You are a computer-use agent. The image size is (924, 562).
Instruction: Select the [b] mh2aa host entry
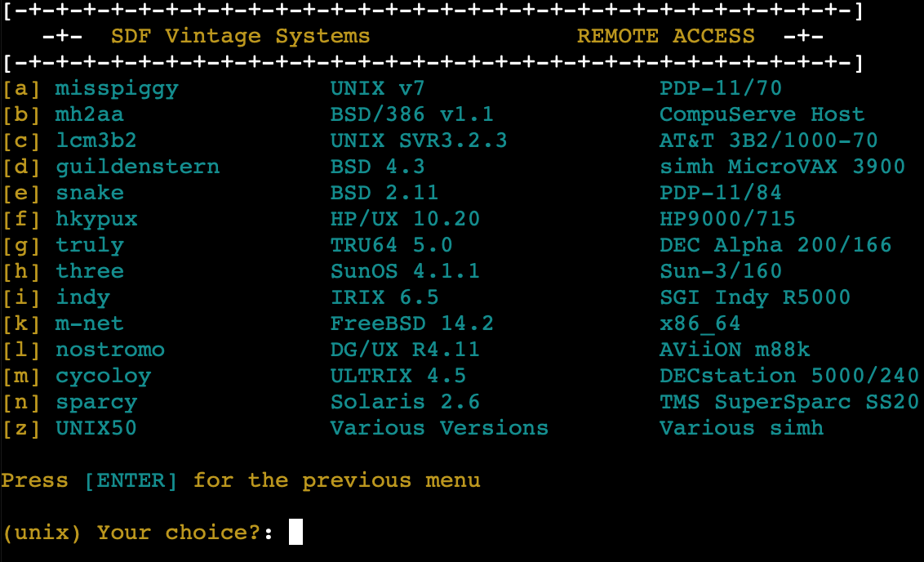tap(89, 114)
